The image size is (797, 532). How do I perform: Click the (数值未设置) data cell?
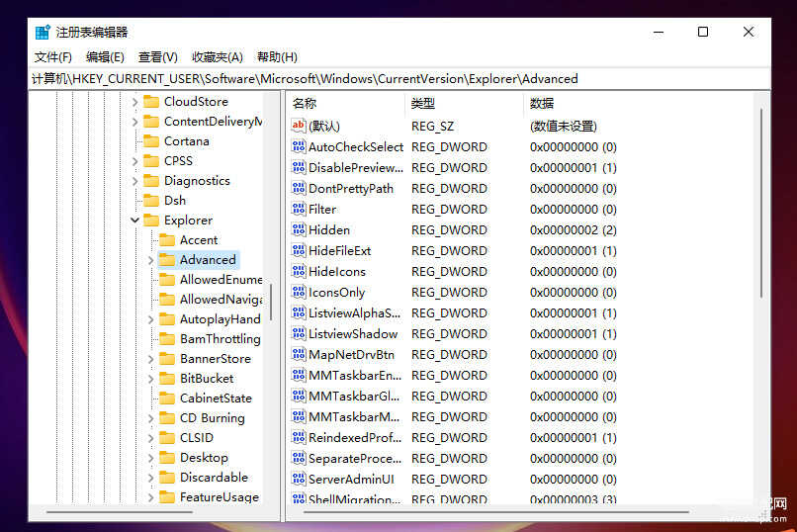(564, 126)
